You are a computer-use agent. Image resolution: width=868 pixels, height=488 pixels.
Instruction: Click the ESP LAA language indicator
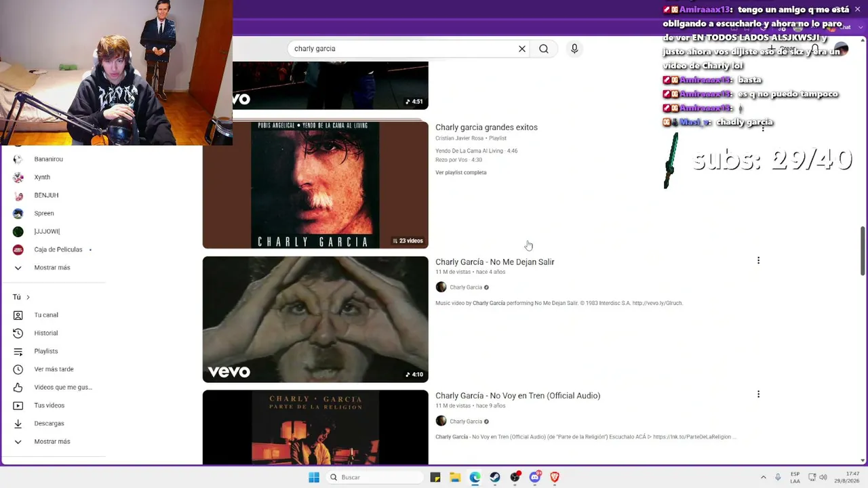tap(795, 477)
